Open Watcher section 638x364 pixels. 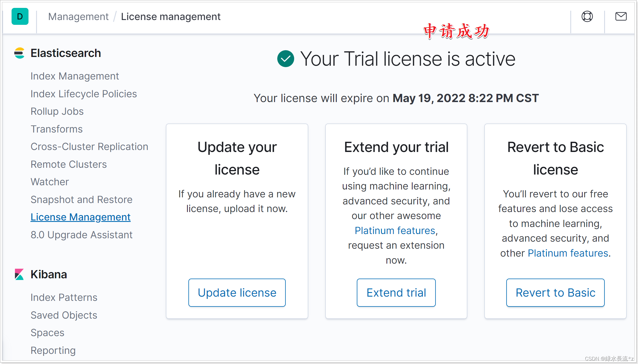[x=50, y=182]
